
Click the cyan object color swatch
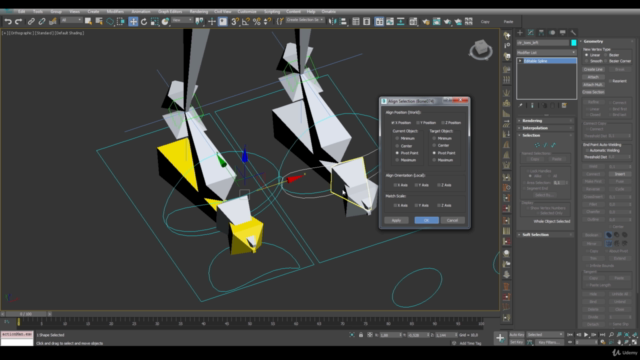[x=573, y=42]
